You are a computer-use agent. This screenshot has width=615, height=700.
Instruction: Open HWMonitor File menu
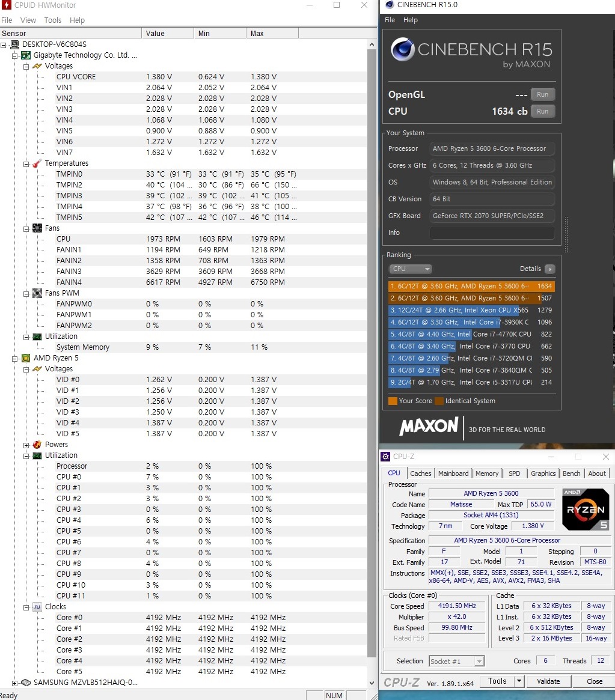(x=7, y=20)
